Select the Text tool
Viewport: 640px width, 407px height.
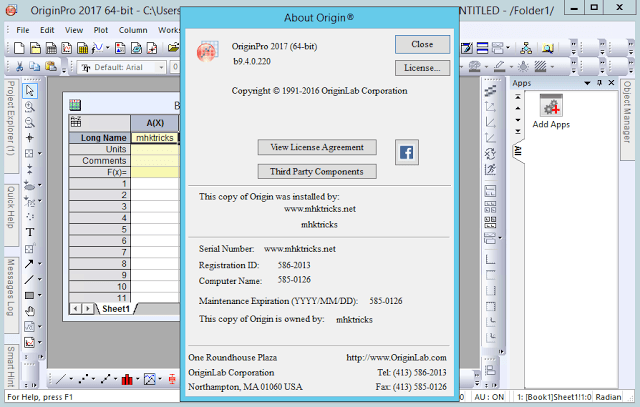[30, 232]
